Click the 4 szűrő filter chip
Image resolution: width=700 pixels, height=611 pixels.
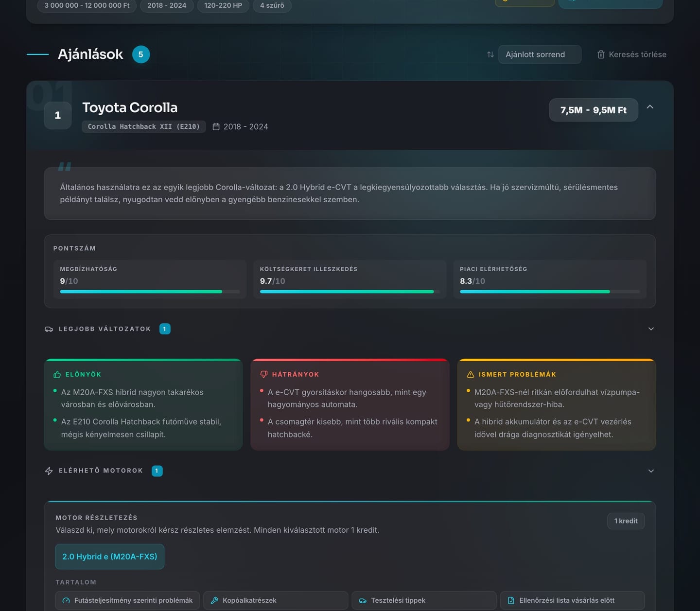(x=272, y=5)
